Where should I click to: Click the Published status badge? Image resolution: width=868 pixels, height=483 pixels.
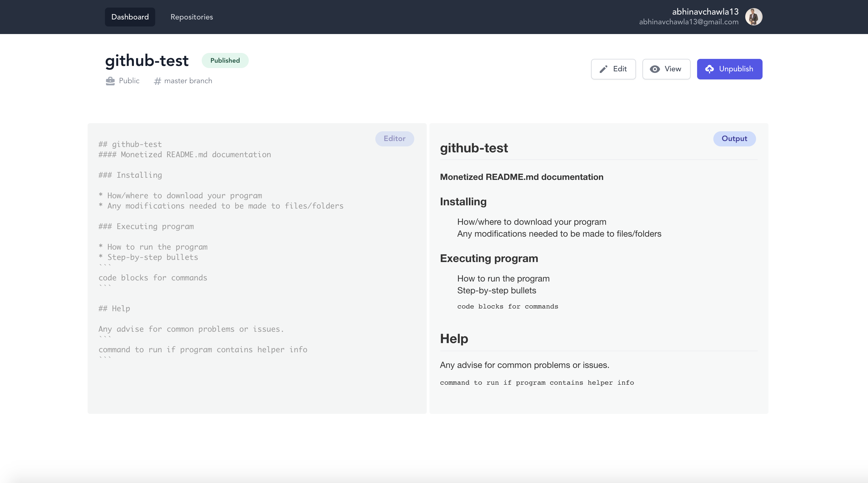225,61
